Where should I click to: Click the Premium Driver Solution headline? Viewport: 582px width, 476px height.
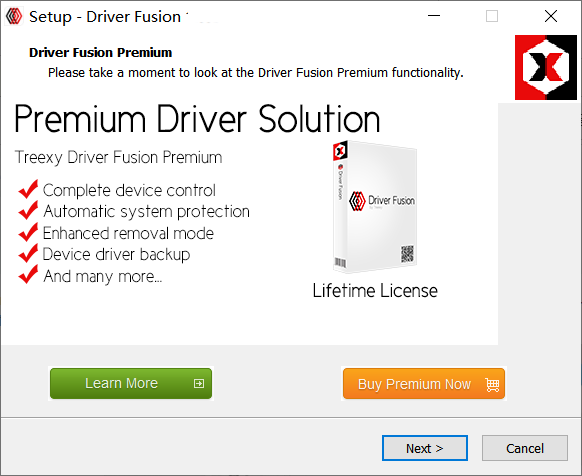(197, 119)
